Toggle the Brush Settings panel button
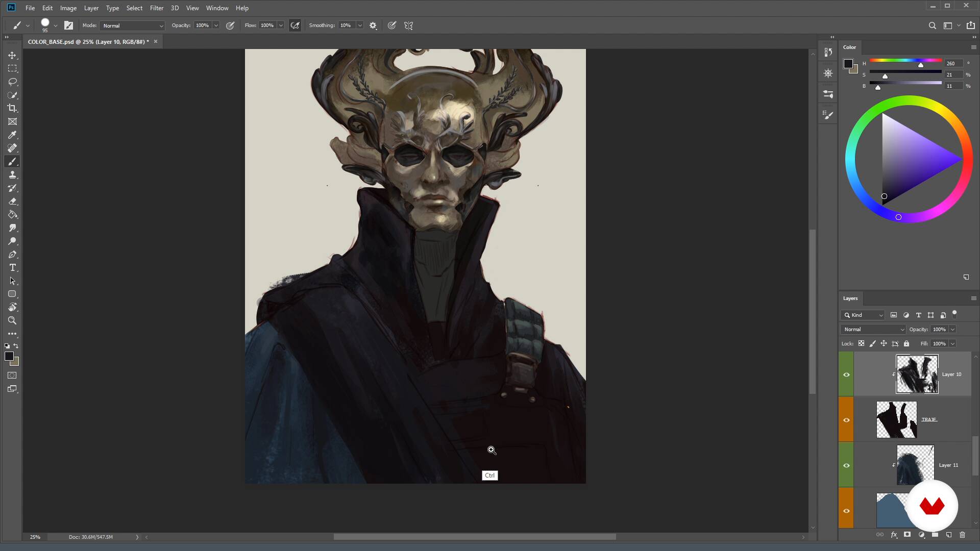Viewport: 980px width, 551px height. tap(68, 26)
